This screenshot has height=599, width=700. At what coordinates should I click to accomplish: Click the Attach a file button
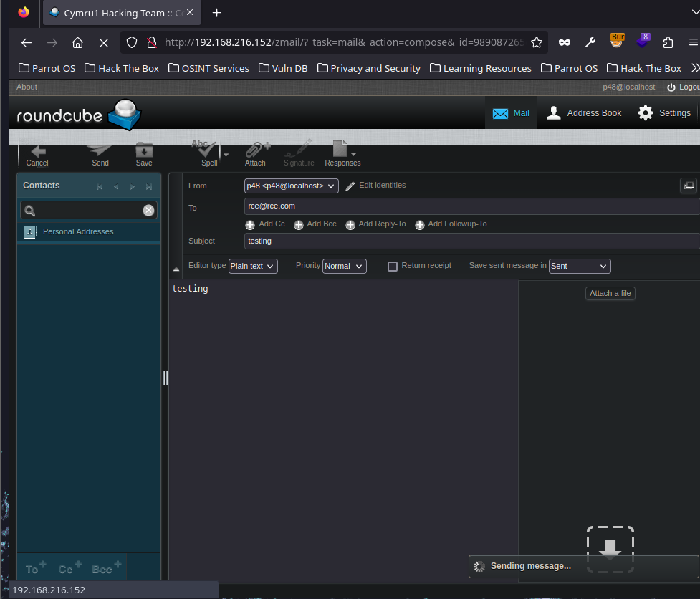[610, 293]
